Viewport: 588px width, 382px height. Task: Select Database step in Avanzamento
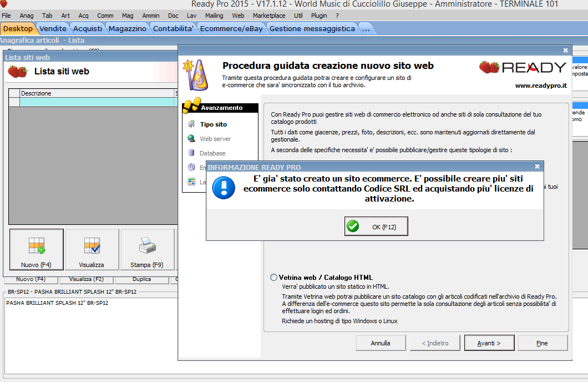tap(212, 153)
